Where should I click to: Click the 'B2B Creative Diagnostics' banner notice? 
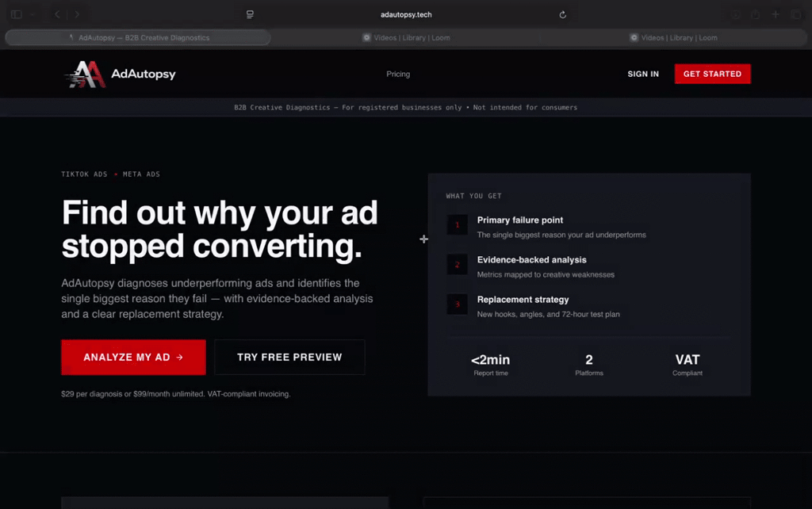[405, 108]
